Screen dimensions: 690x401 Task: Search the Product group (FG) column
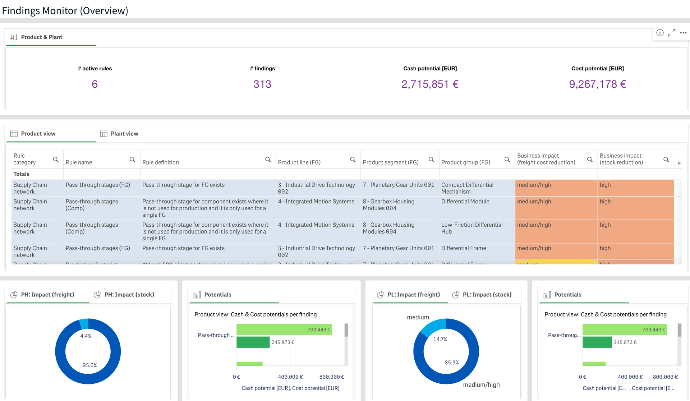pos(507,159)
